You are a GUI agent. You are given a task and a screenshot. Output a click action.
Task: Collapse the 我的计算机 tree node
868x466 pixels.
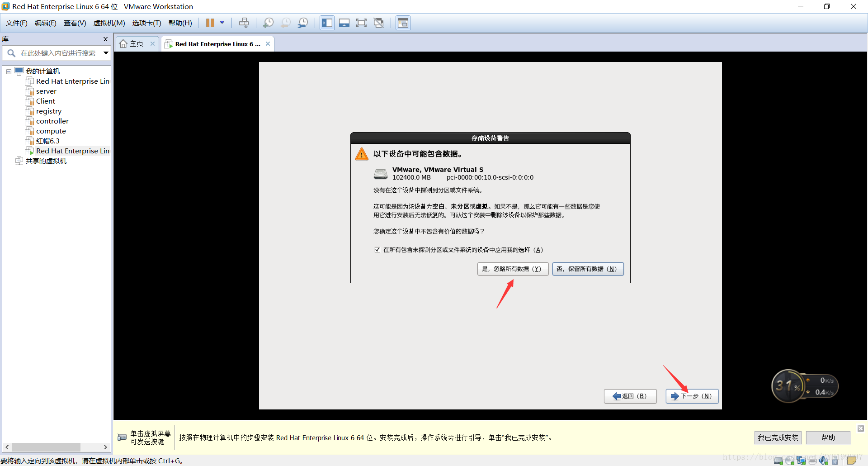9,71
